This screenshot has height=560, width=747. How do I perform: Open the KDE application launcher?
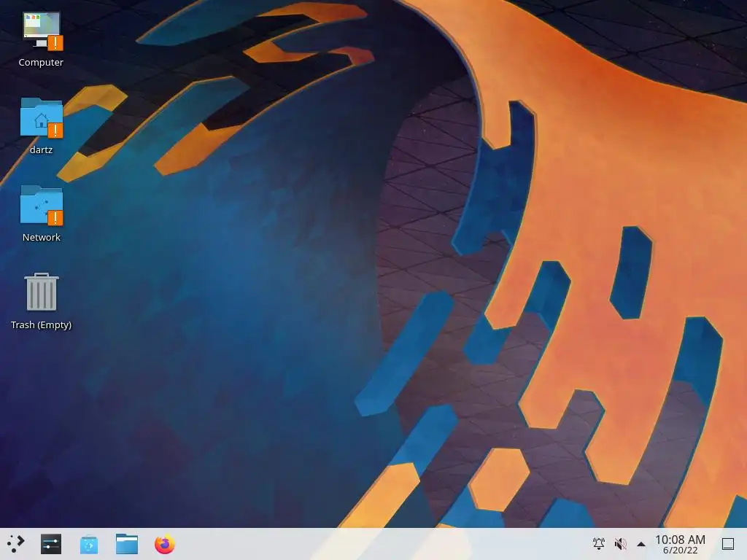(16, 544)
